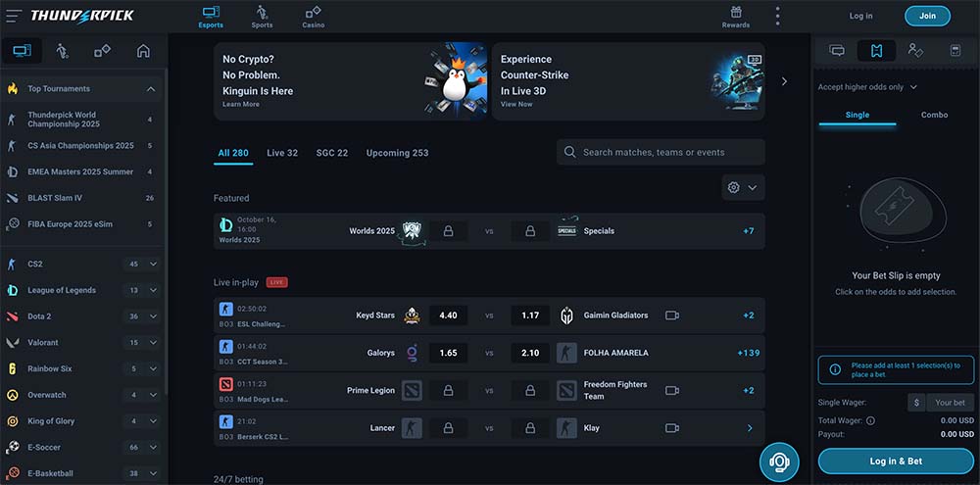Expand the Overwatch category chevron
This screenshot has width=980, height=485.
153,396
